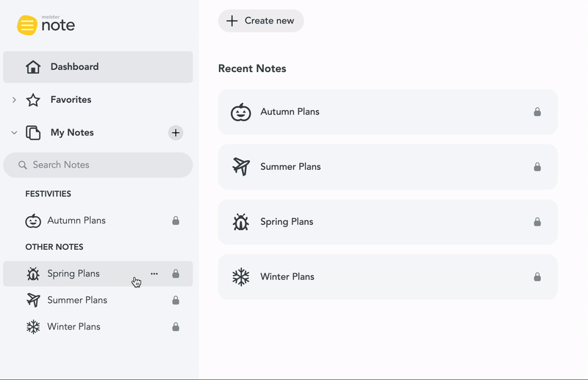
Task: Open the three-dots menu for Spring Plans
Action: coord(154,274)
